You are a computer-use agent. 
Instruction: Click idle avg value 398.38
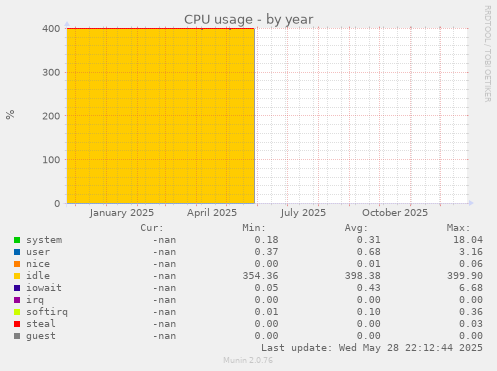pos(362,276)
